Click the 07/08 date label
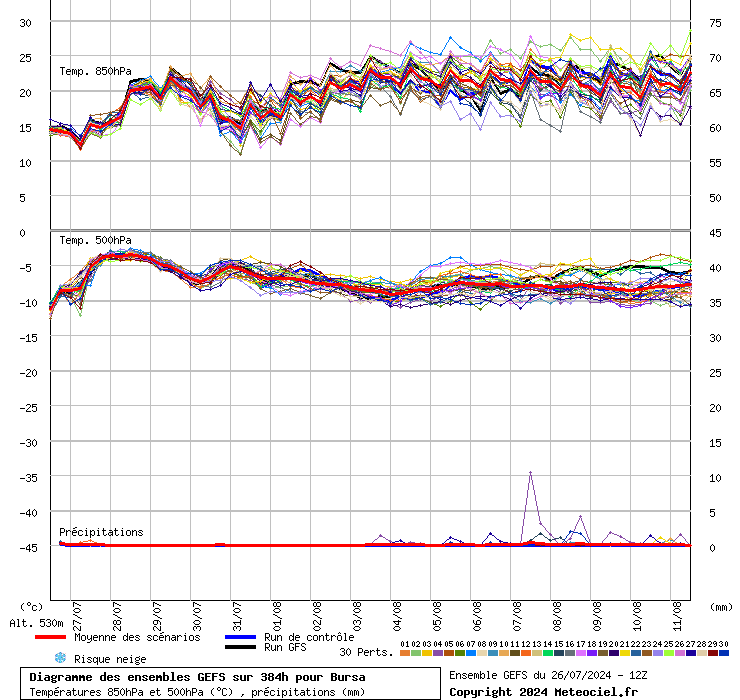740x700 pixels. (x=517, y=616)
